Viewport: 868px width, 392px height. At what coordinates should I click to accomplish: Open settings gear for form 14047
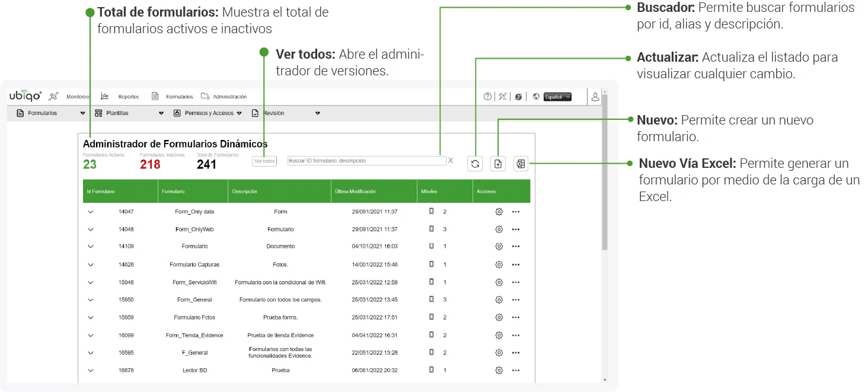499,212
